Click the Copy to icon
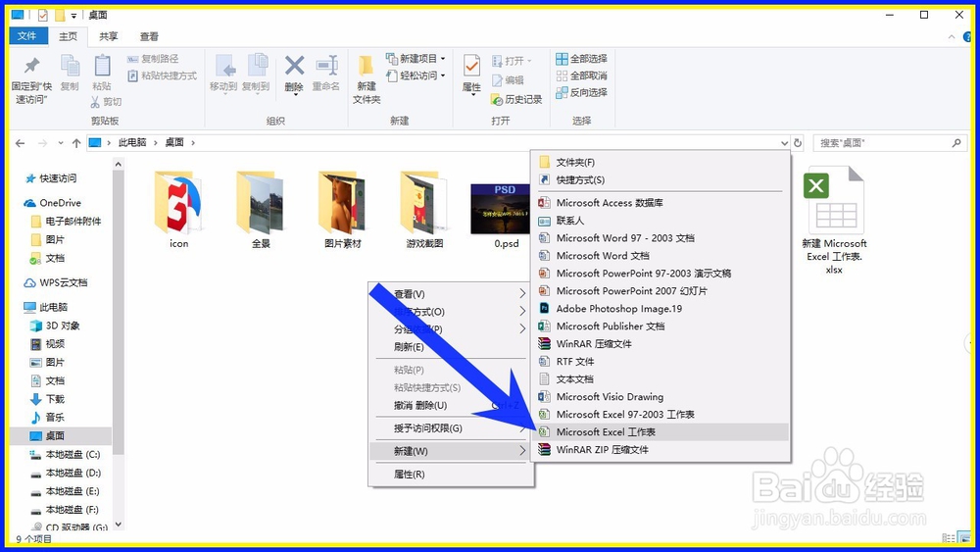This screenshot has height=552, width=980. [257, 67]
